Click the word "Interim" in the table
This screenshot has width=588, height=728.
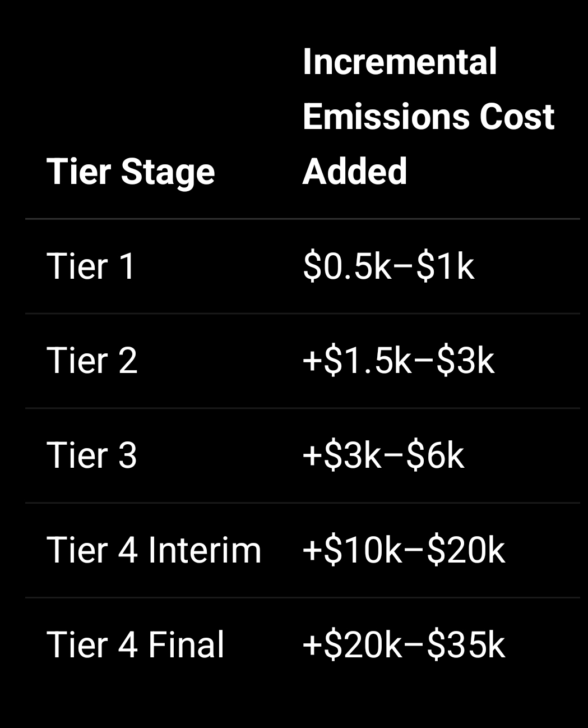click(x=205, y=550)
